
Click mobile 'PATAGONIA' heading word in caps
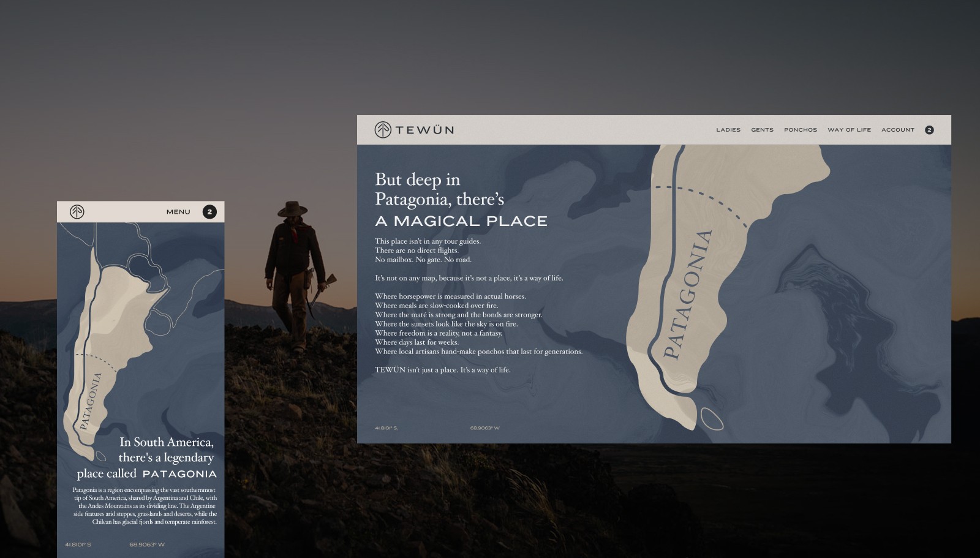pos(179,474)
